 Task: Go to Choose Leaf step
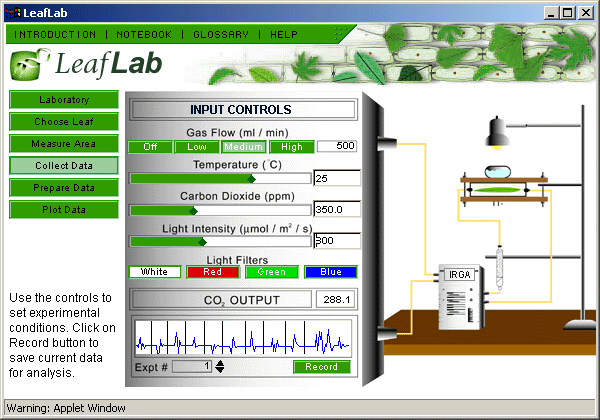coord(64,122)
